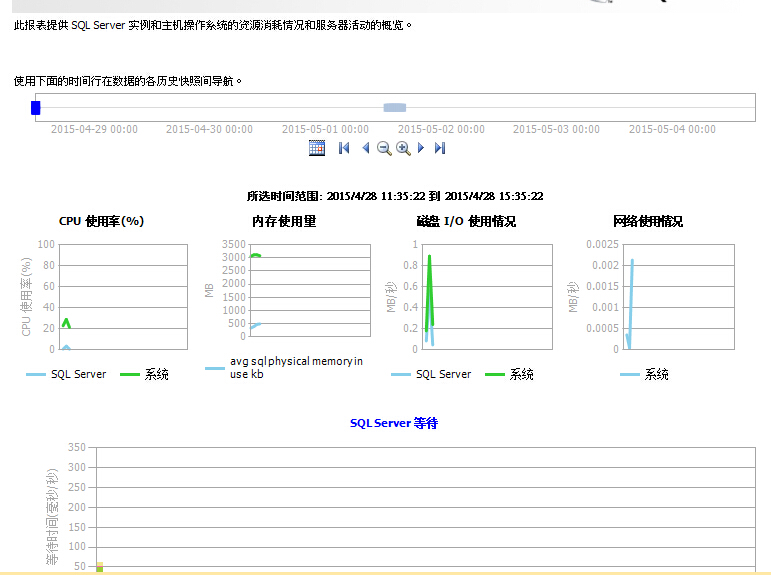Click avg sql physical memory in use kb legend

click(284, 368)
